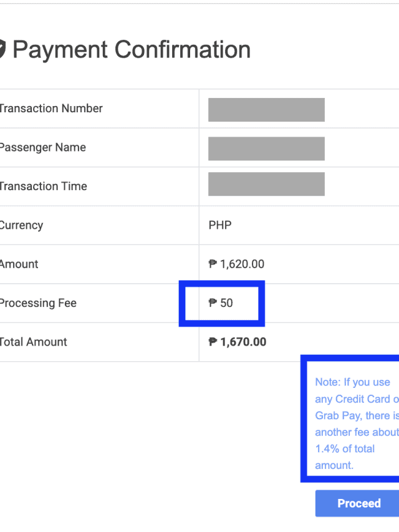Click the Payment Confirmation heading
The height and width of the screenshot is (532, 399).
(x=132, y=49)
